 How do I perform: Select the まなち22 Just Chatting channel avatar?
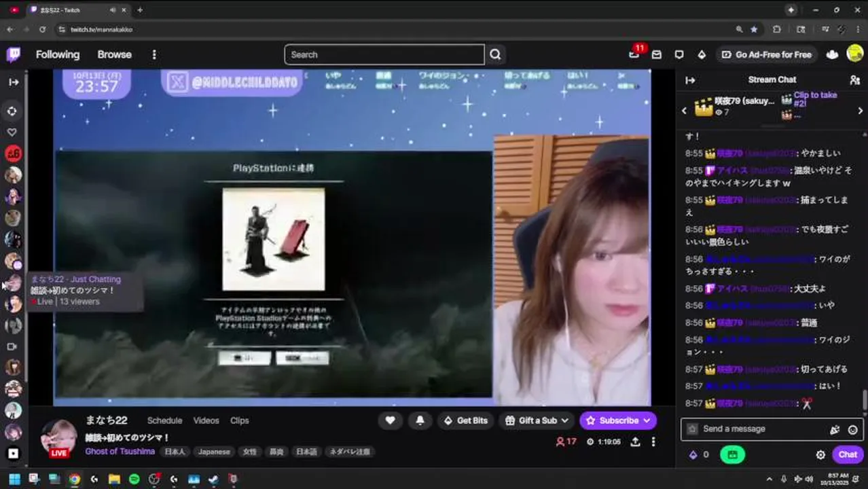14,283
